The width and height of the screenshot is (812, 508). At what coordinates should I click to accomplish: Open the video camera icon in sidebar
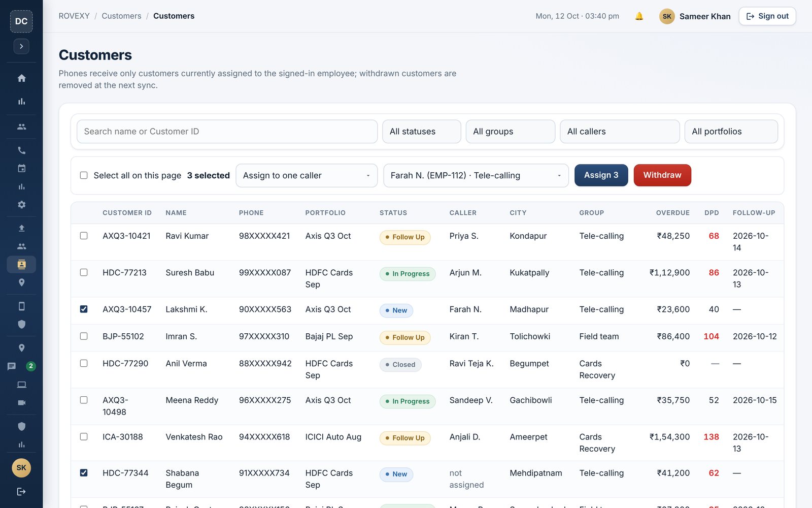[21, 403]
